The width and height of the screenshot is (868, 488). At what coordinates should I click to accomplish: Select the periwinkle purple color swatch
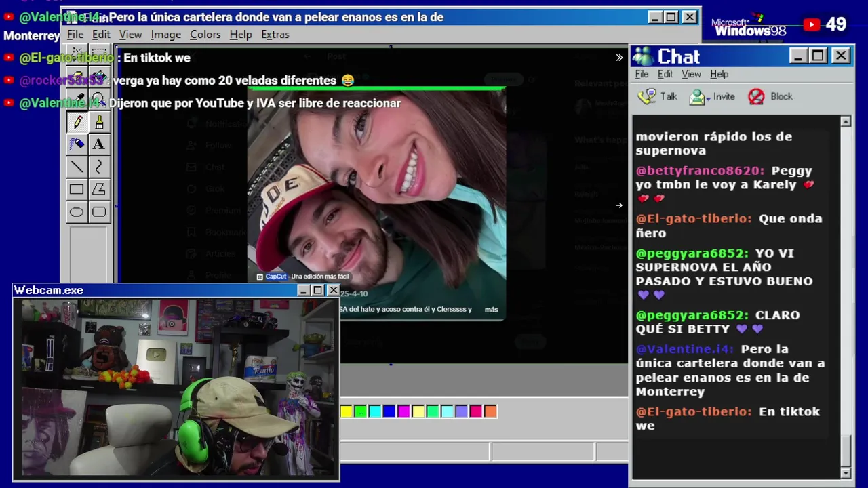[x=462, y=411]
